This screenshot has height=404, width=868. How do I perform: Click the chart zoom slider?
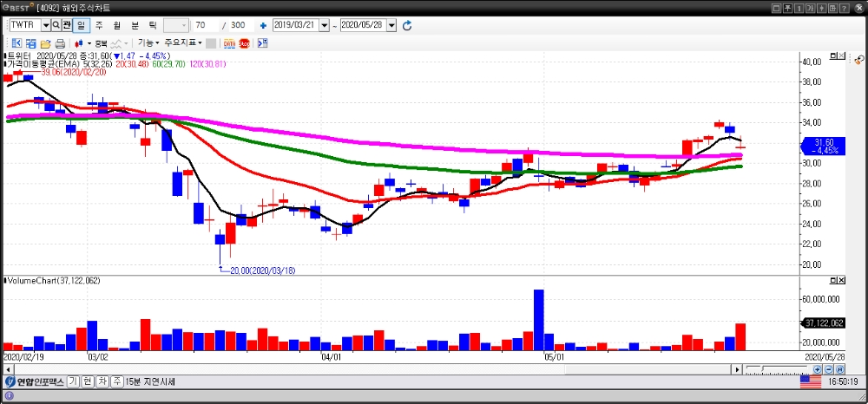777,368
